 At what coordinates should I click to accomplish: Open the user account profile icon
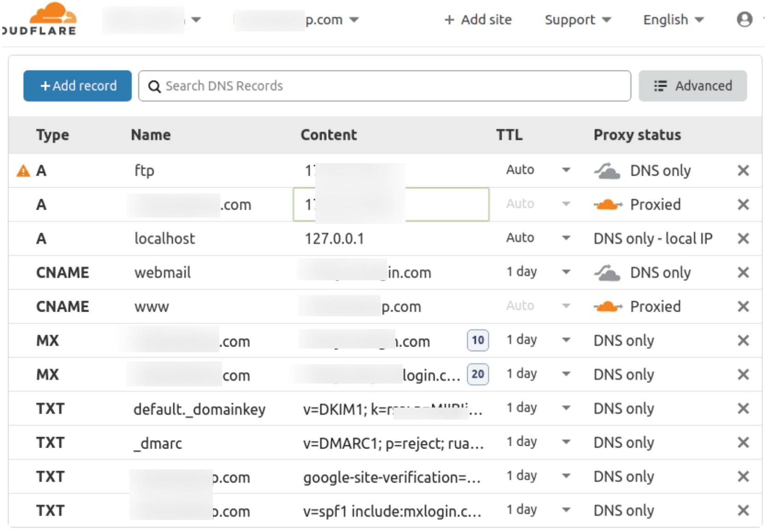point(745,19)
